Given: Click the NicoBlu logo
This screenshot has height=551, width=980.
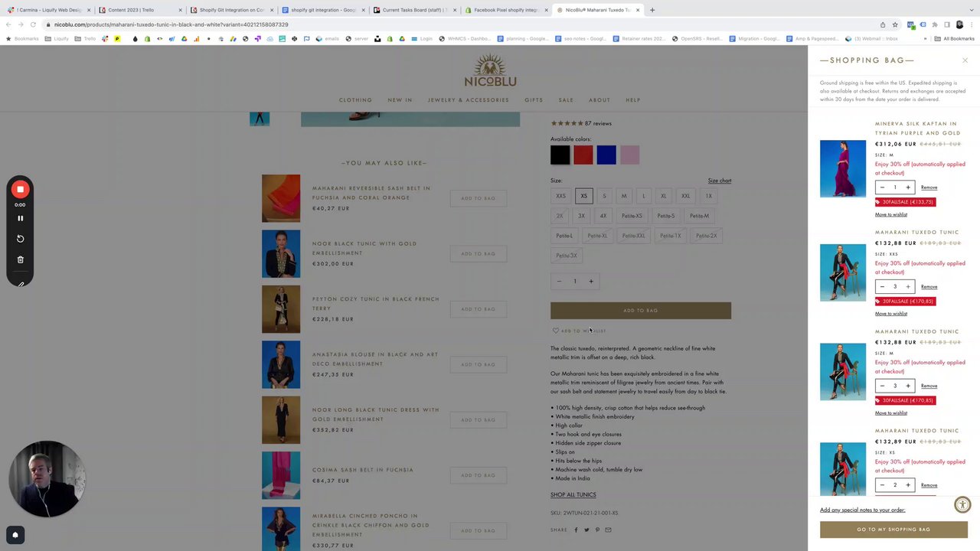Looking at the screenshot, I should (x=490, y=70).
